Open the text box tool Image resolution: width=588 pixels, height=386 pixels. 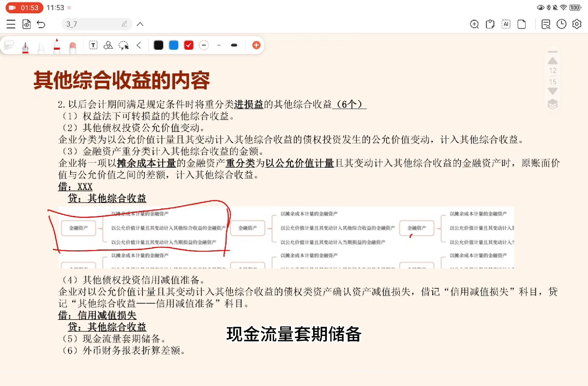(x=93, y=45)
